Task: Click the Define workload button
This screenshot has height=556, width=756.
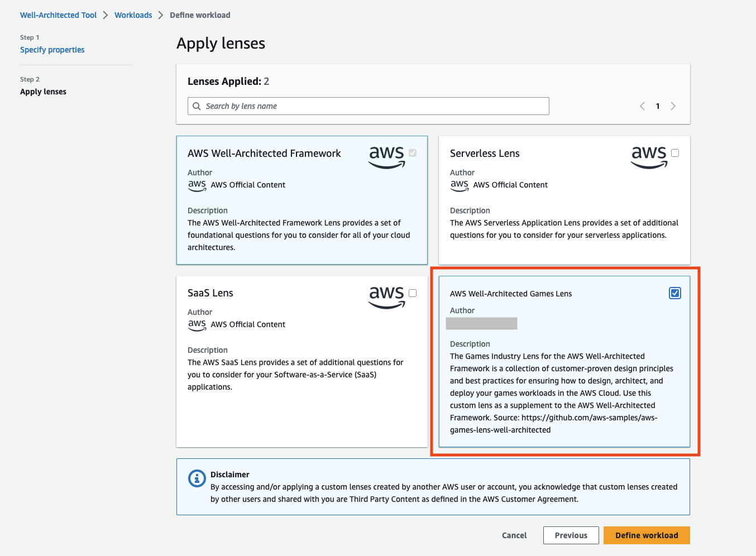Action: coord(647,535)
